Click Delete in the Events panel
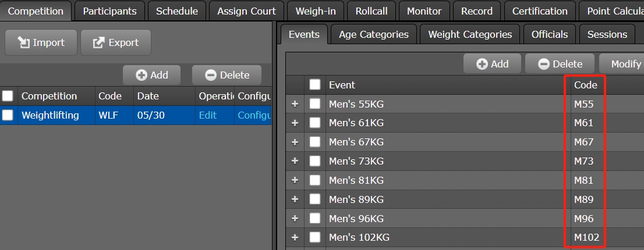Image resolution: width=644 pixels, height=250 pixels. pos(560,64)
